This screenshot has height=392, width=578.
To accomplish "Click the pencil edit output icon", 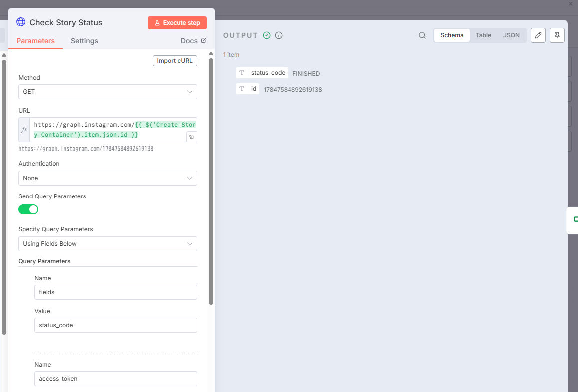I will (x=538, y=35).
